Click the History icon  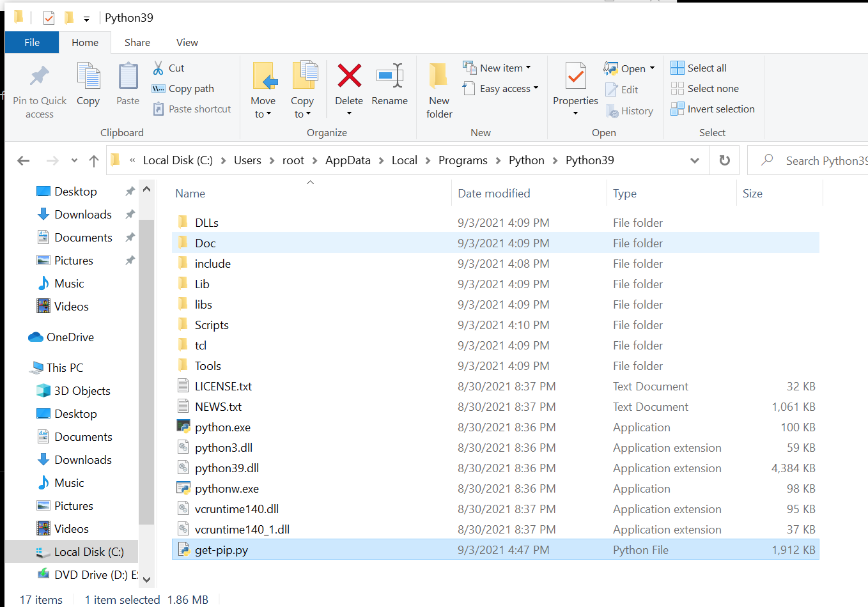point(612,111)
